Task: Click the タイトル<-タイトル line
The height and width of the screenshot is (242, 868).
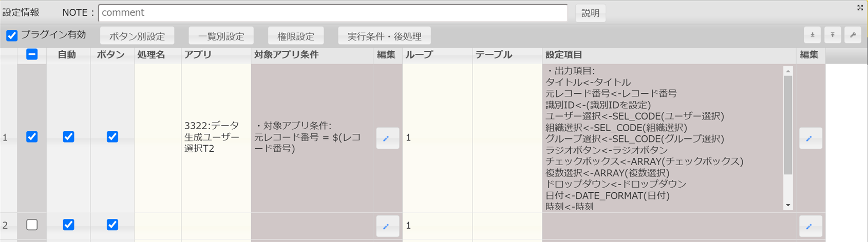Action: [x=588, y=82]
